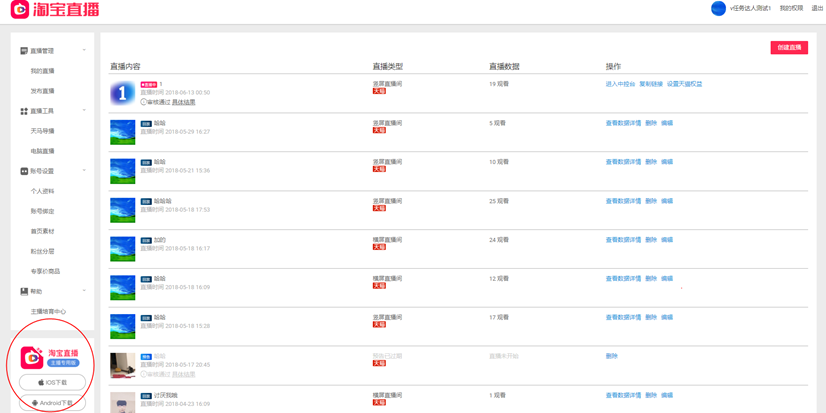The height and width of the screenshot is (413, 826).
Task: Open 我的直播 in the sidebar
Action: tap(42, 71)
